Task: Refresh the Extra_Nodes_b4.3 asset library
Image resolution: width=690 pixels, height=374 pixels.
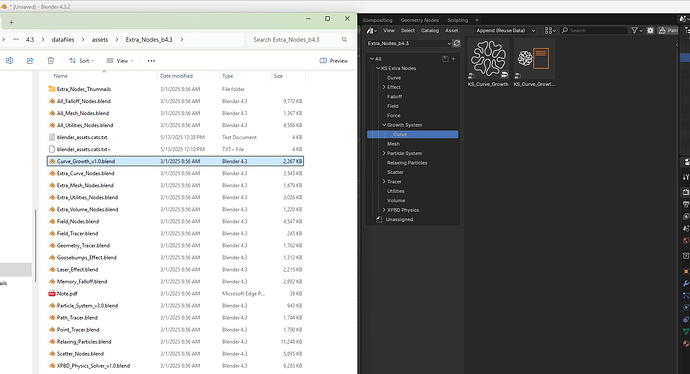Action: coord(456,43)
